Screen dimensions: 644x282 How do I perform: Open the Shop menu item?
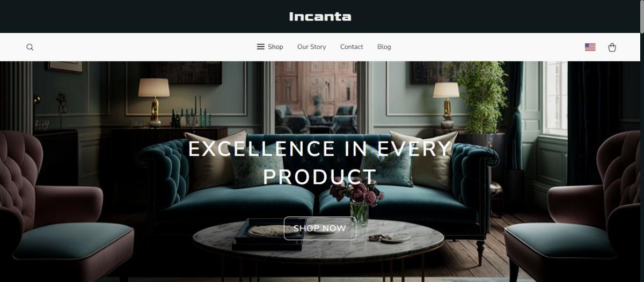click(x=275, y=47)
